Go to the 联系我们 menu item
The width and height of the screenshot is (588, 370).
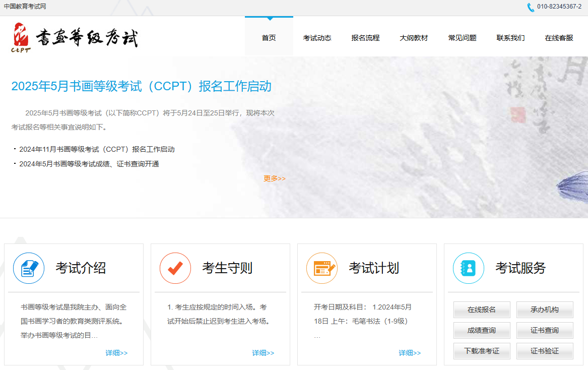[511, 38]
